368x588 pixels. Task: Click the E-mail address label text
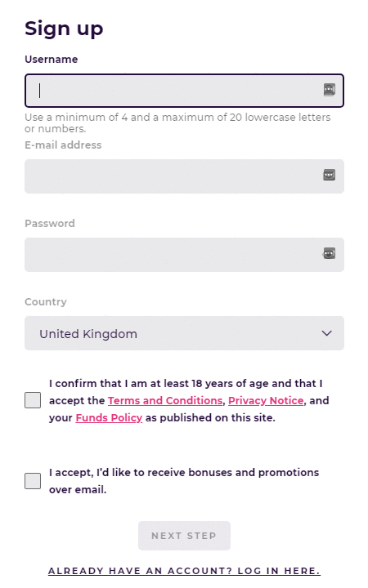point(63,145)
